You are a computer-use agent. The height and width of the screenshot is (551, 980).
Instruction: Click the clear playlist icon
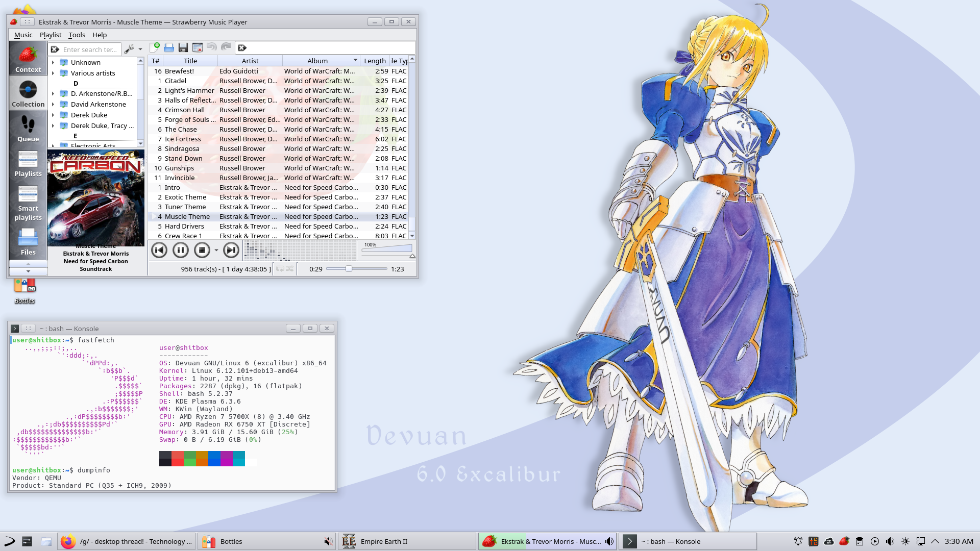[198, 47]
